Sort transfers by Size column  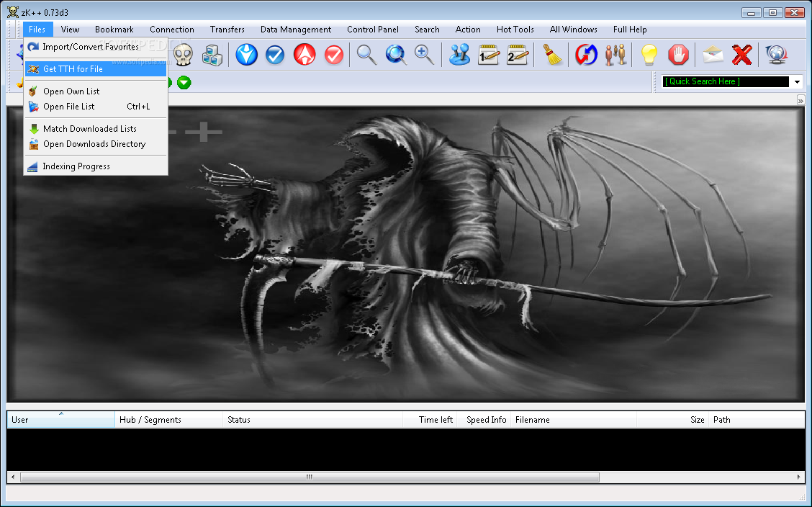672,419
